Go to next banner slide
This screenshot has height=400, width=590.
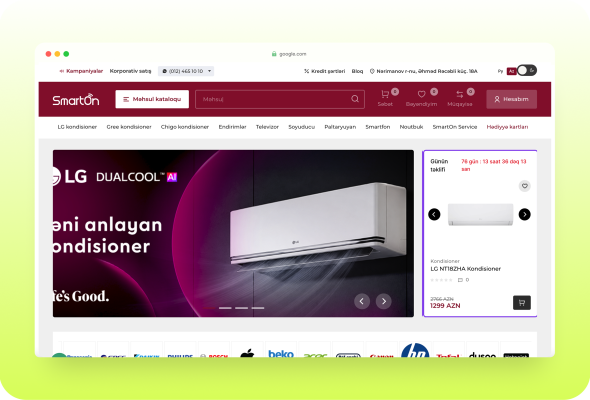[x=383, y=301]
